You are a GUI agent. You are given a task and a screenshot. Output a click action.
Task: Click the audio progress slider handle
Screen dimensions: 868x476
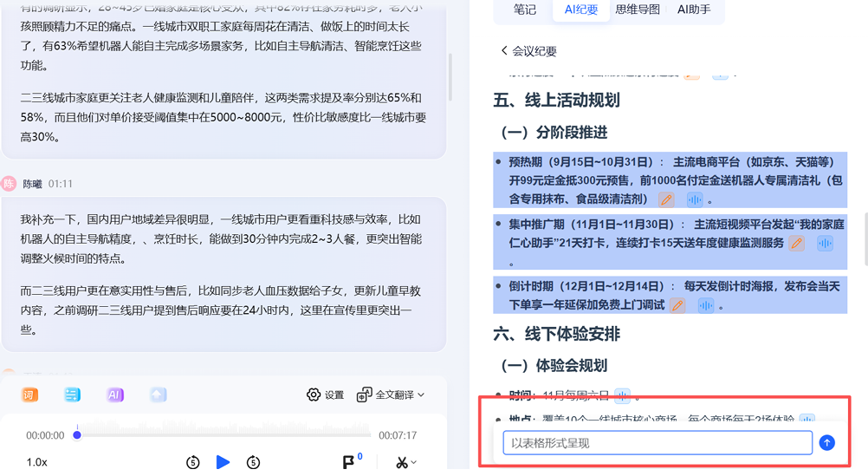tap(77, 435)
